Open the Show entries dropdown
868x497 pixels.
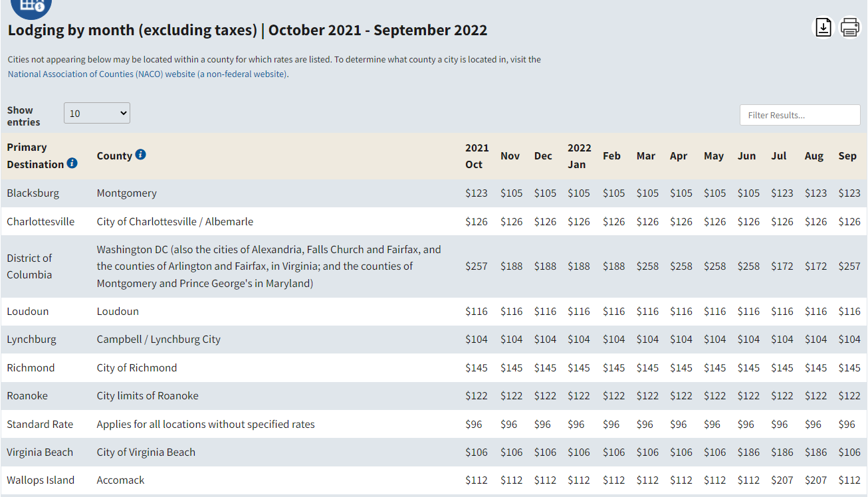click(97, 113)
